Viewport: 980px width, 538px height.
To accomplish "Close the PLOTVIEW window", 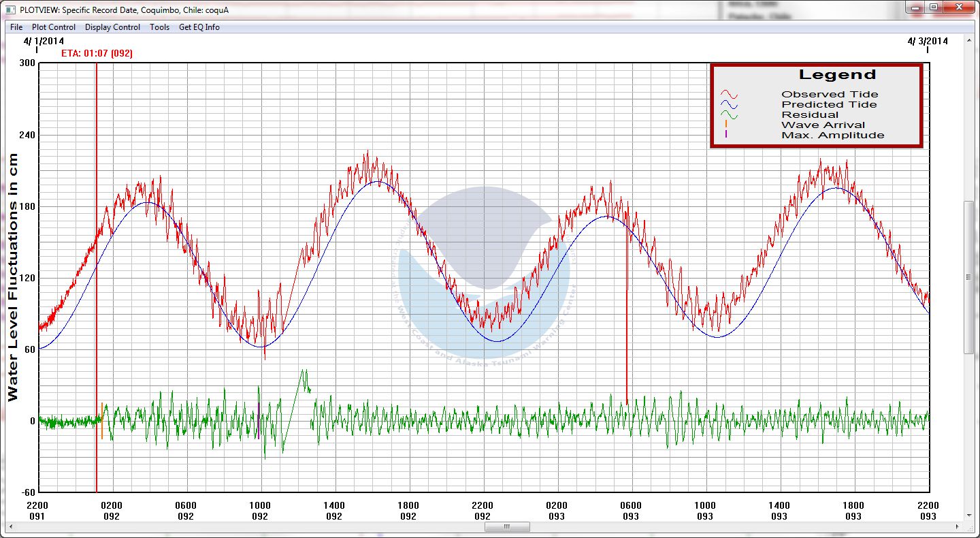I will [959, 7].
